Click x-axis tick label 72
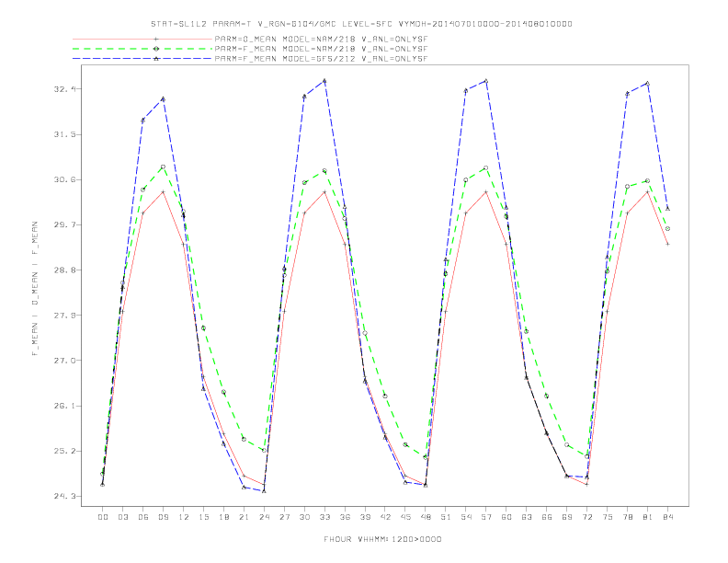This screenshot has width=728, height=563. (587, 517)
